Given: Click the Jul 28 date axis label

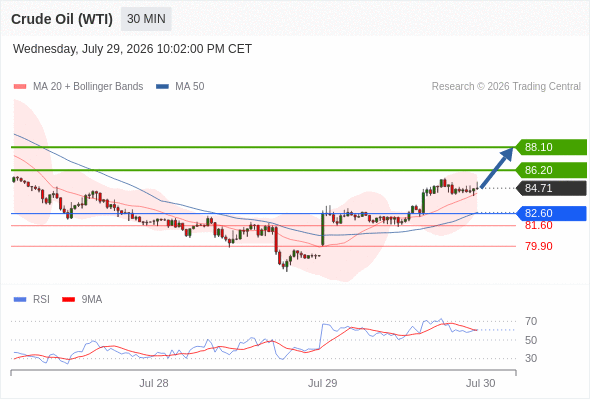Looking at the screenshot, I should [154, 383].
